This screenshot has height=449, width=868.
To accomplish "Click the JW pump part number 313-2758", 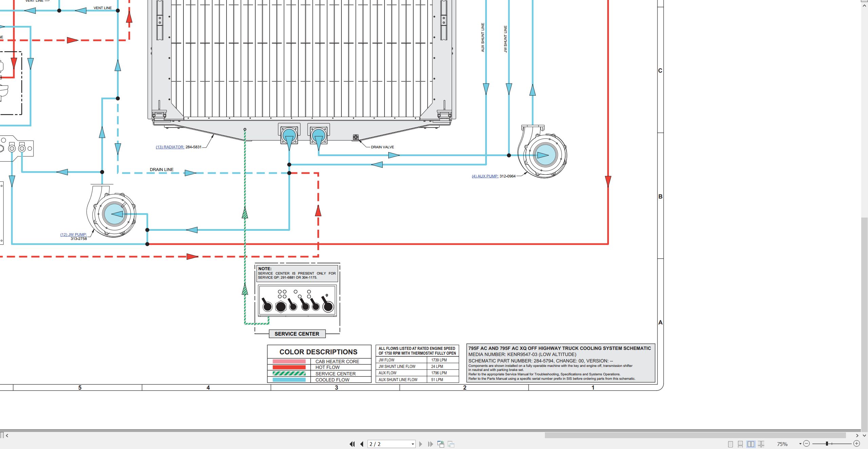I will tap(79, 239).
